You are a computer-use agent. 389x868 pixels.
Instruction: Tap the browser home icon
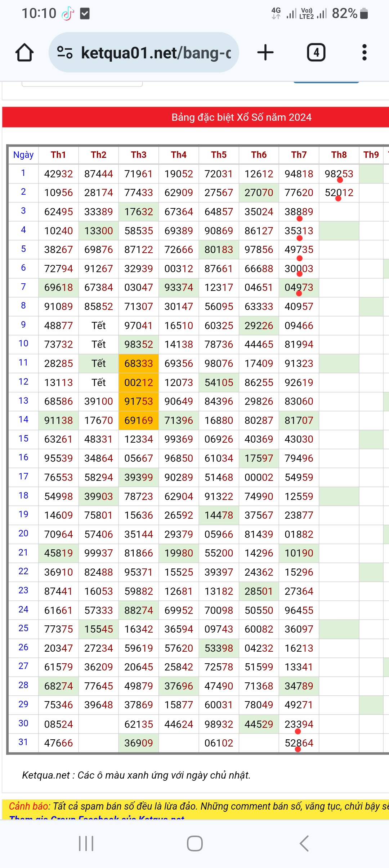coord(24,53)
